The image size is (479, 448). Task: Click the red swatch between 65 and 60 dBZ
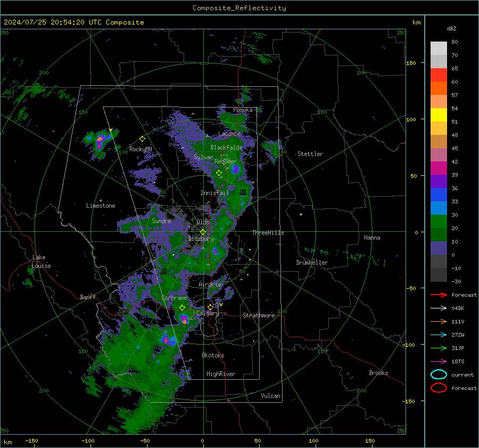point(439,75)
